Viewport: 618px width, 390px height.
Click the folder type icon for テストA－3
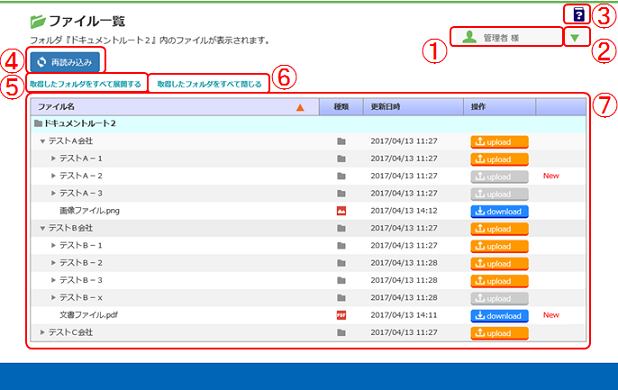pyautogui.click(x=341, y=193)
